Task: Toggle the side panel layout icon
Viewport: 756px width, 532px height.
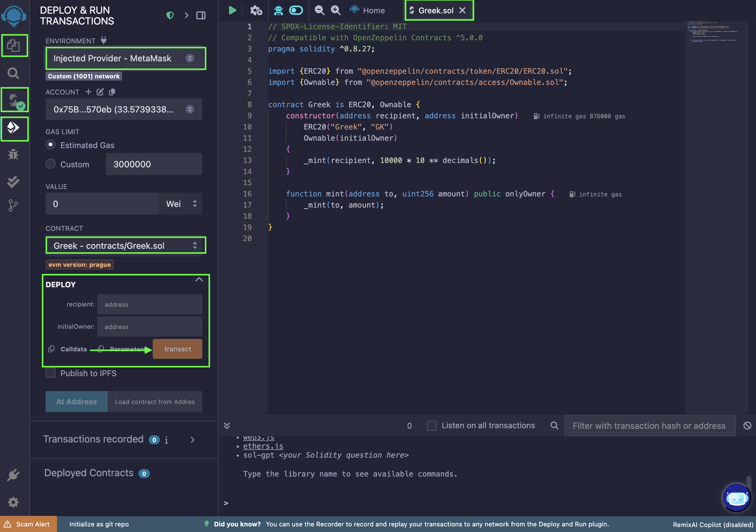Action: (x=201, y=15)
